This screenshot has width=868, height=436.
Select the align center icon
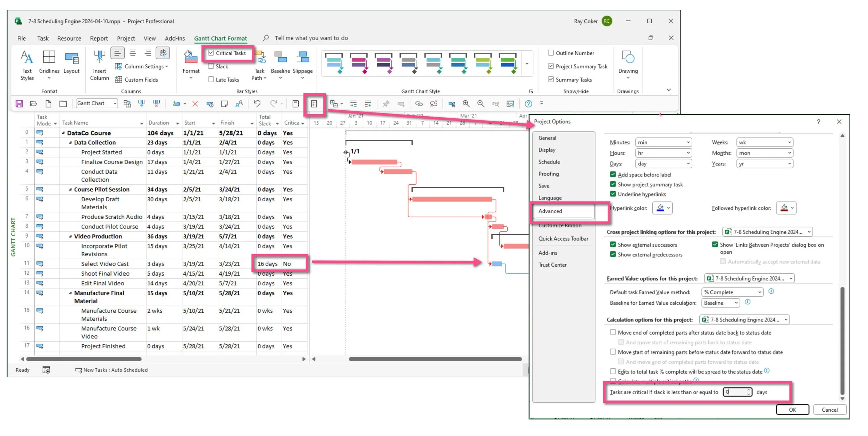point(133,53)
